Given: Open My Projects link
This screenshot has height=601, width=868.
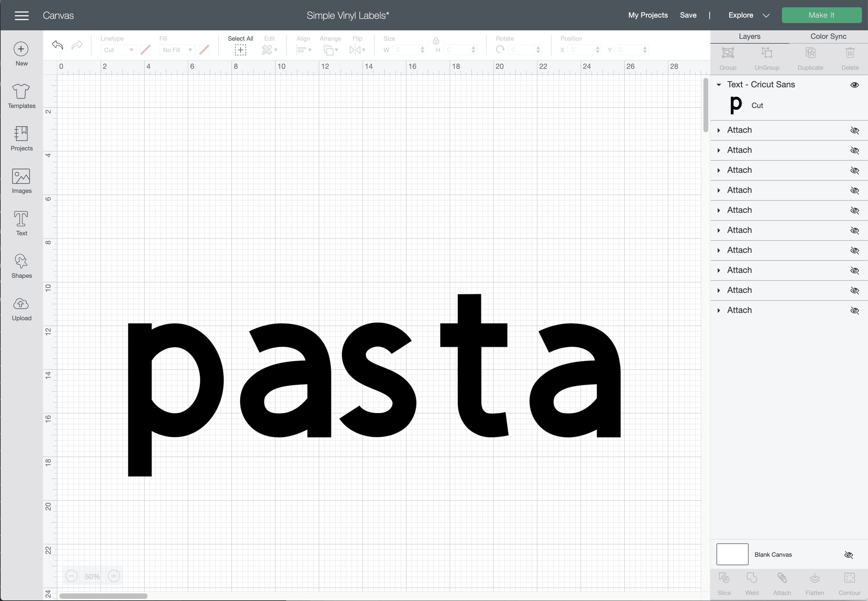Looking at the screenshot, I should pyautogui.click(x=647, y=15).
